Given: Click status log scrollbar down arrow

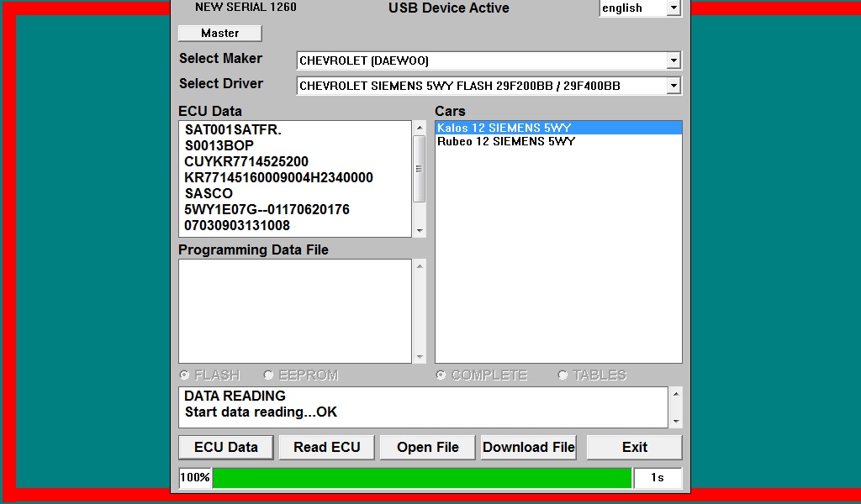Looking at the screenshot, I should pos(676,421).
